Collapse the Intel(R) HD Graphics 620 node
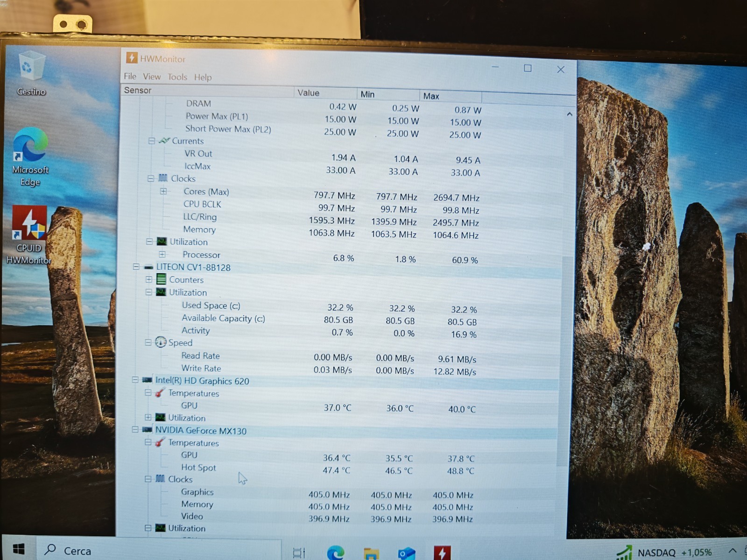 click(x=135, y=380)
